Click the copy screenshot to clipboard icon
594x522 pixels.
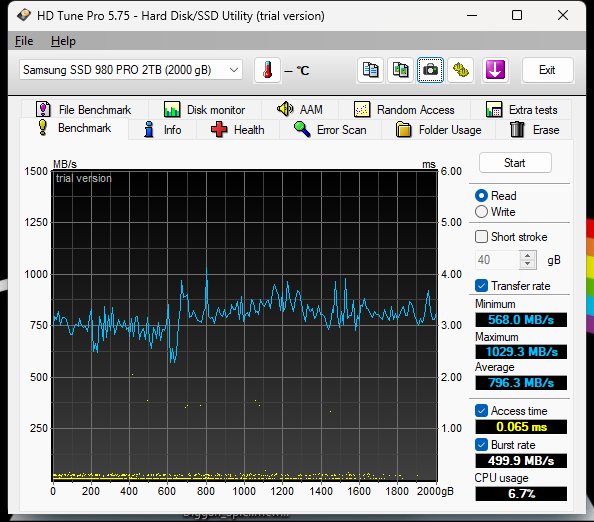[400, 70]
